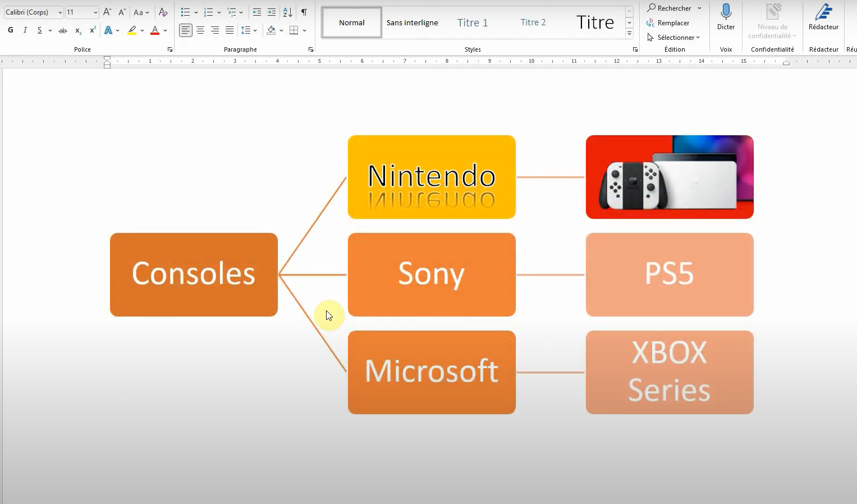The width and height of the screenshot is (857, 504).
Task: Expand the multilevel list dropdown arrow
Action: click(x=241, y=12)
